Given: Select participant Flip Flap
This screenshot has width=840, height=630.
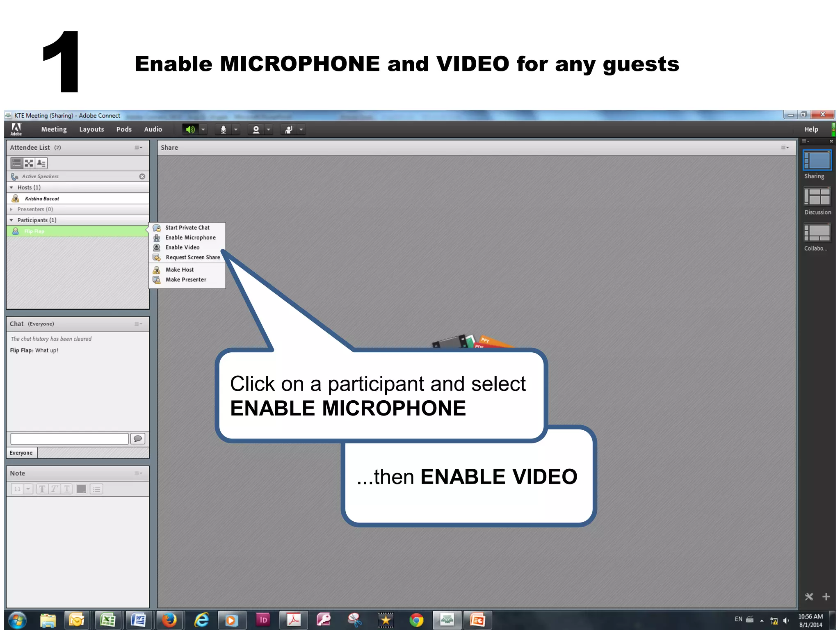Looking at the screenshot, I should pos(78,231).
